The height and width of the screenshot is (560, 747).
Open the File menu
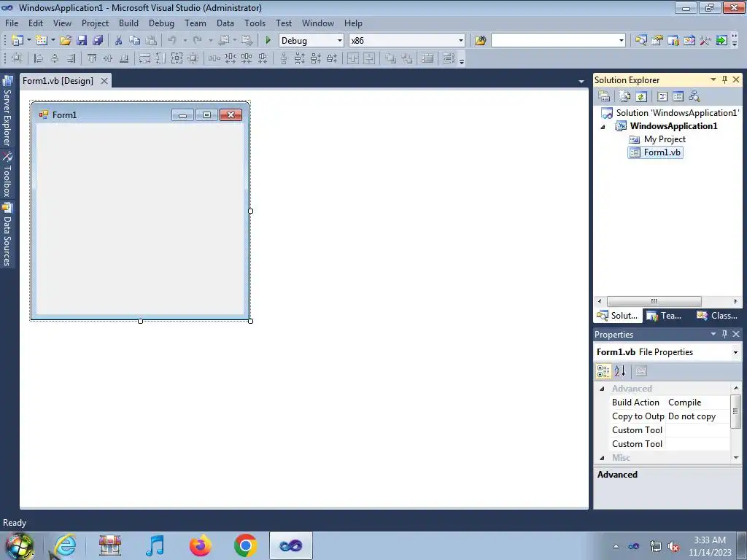click(x=12, y=23)
